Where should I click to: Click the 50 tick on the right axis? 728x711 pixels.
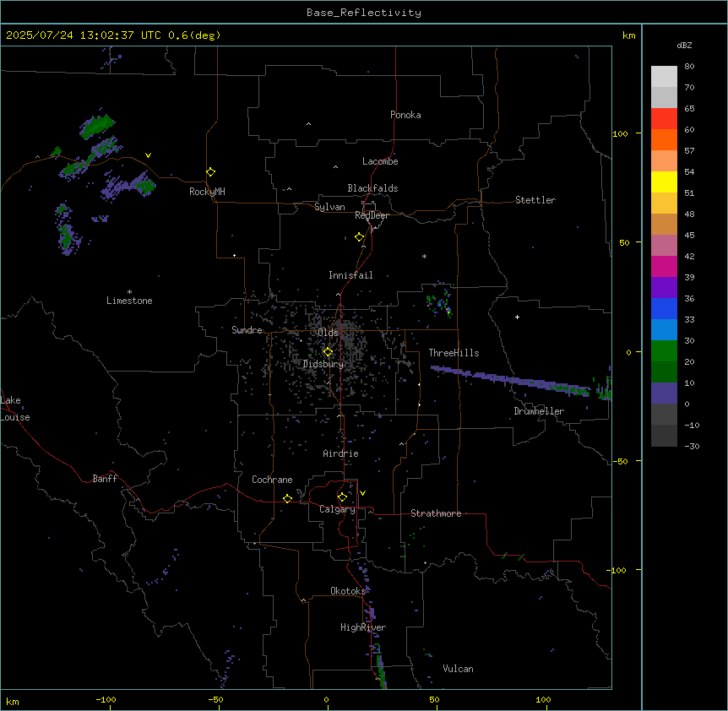(624, 242)
